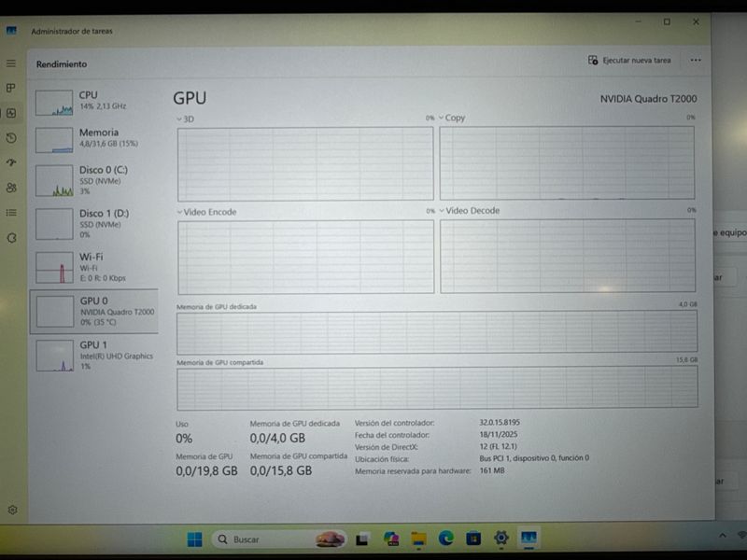Open Task View from taskbar
The image size is (747, 560).
(362, 539)
